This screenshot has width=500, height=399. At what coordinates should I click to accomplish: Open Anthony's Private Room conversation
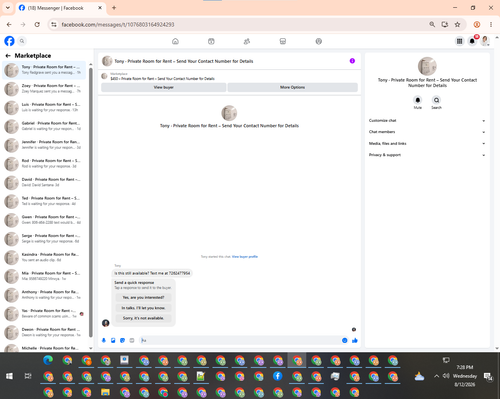[x=44, y=295]
